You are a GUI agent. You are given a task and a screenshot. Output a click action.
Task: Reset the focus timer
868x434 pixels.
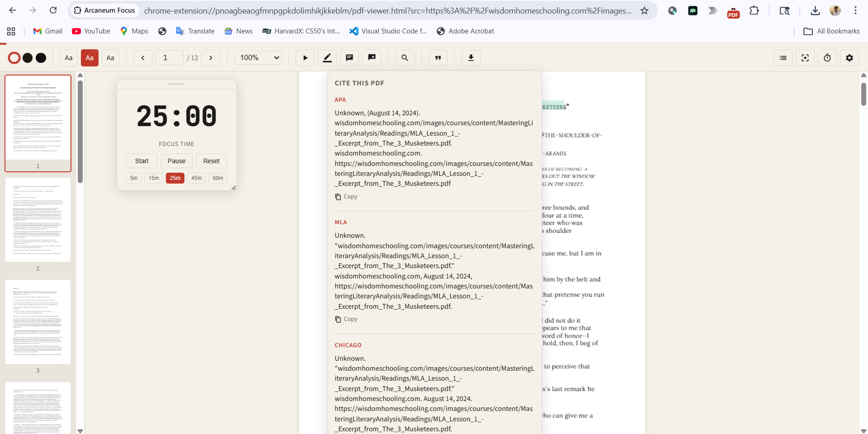tap(212, 161)
